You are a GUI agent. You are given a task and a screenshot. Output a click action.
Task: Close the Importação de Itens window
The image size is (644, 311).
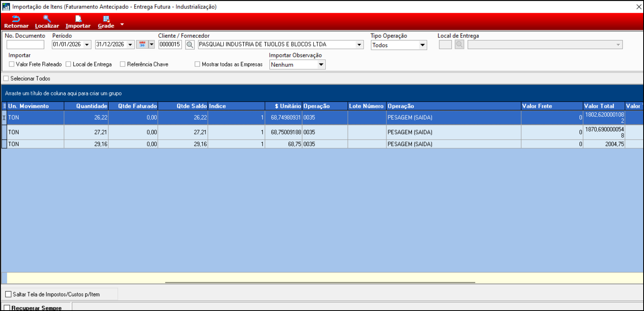638,7
